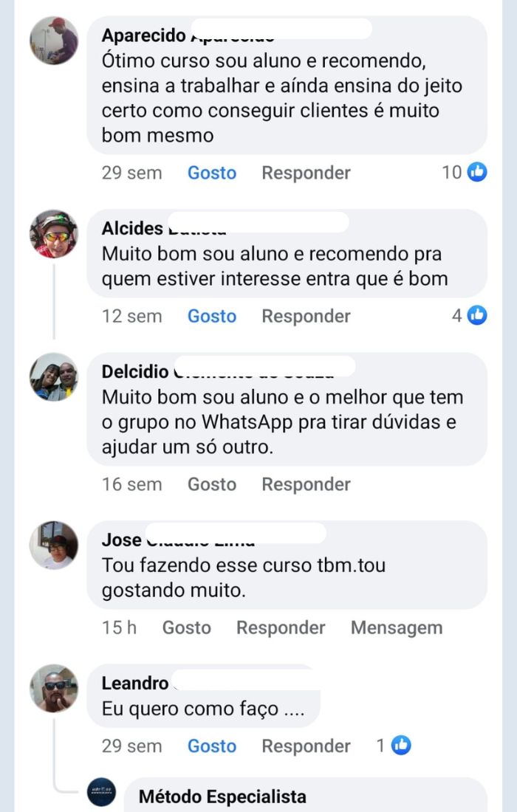Open Aparecido's profile picture
517x812 pixels.
point(54,41)
